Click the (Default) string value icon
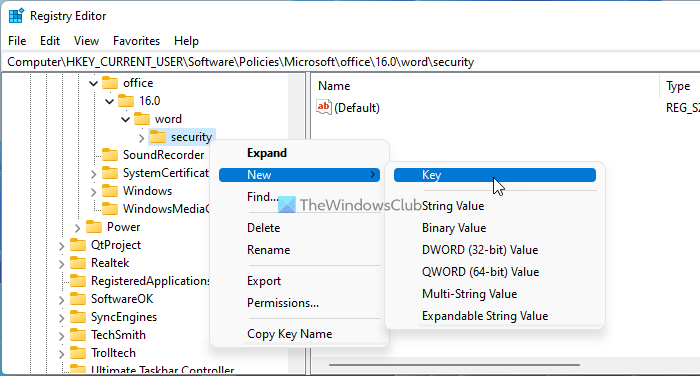This screenshot has width=700, height=376. coord(324,107)
